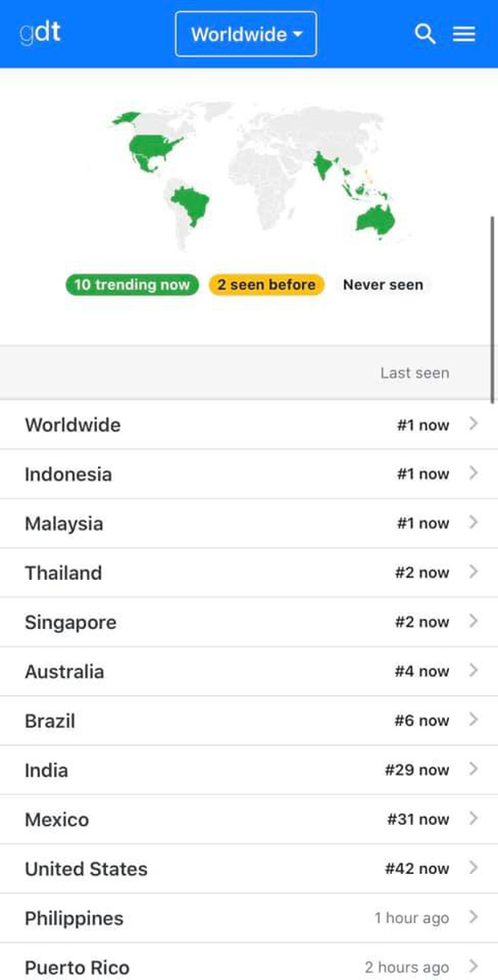Expand the Indonesia row chevron
The height and width of the screenshot is (980, 498).
point(473,473)
